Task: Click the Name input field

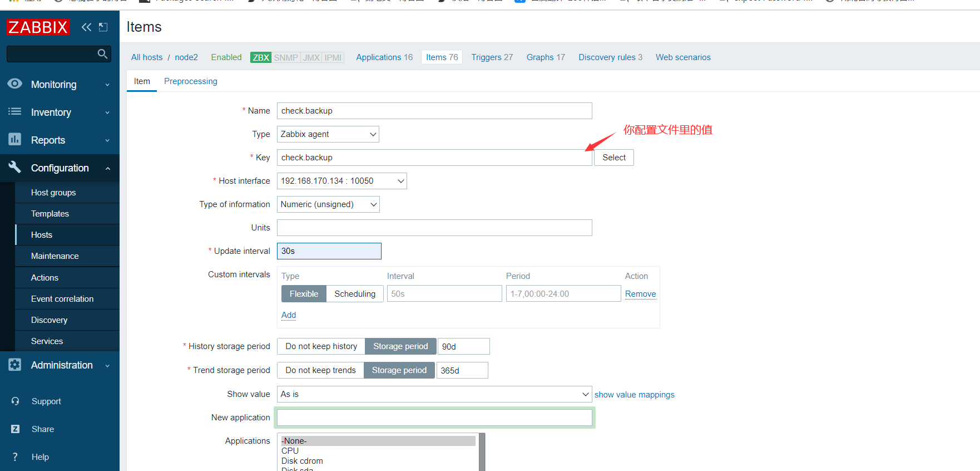Action: click(434, 111)
